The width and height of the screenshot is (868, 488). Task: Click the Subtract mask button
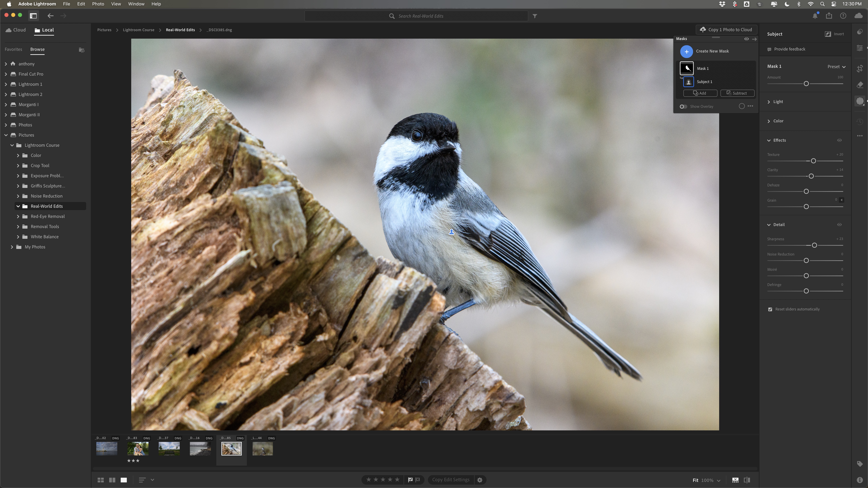(737, 93)
